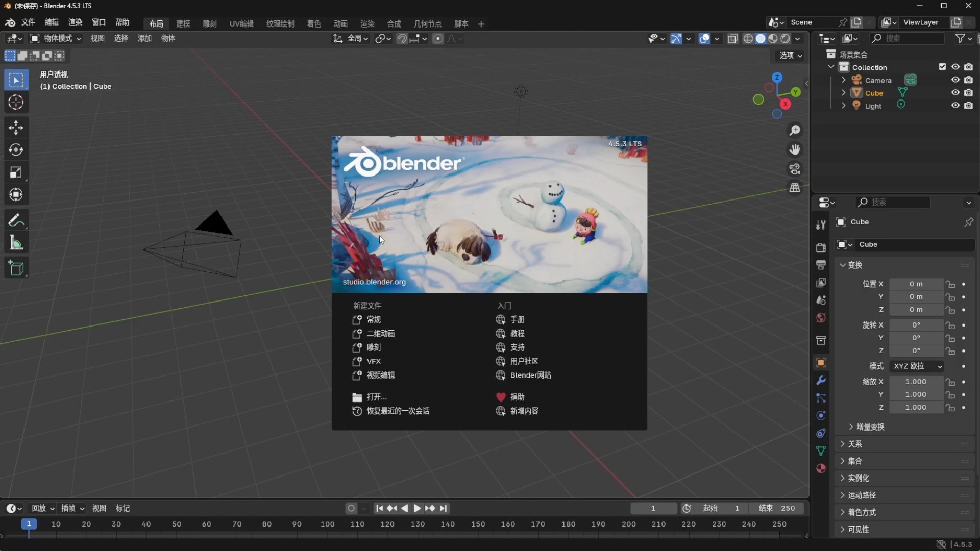Open the Object Constraints properties tab
980x551 pixels.
tap(821, 433)
